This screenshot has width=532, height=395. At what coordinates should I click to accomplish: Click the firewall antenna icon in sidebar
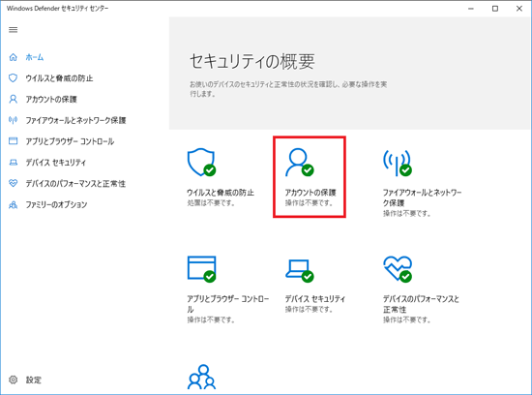[x=13, y=120]
